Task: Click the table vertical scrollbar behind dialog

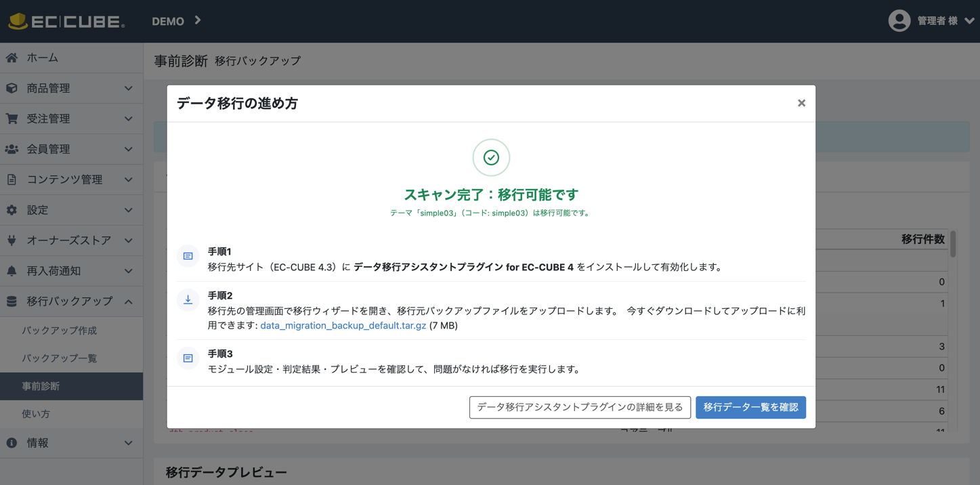Action: click(x=953, y=245)
